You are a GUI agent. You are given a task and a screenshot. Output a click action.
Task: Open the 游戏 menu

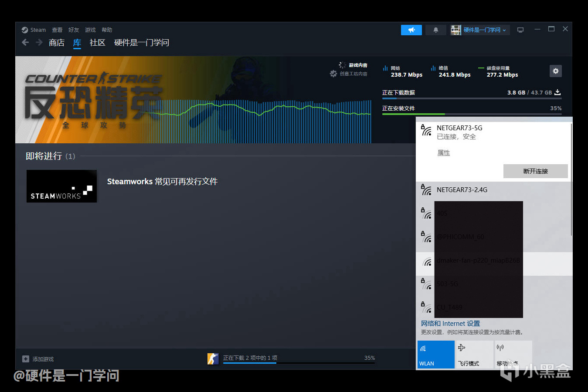(x=90, y=30)
